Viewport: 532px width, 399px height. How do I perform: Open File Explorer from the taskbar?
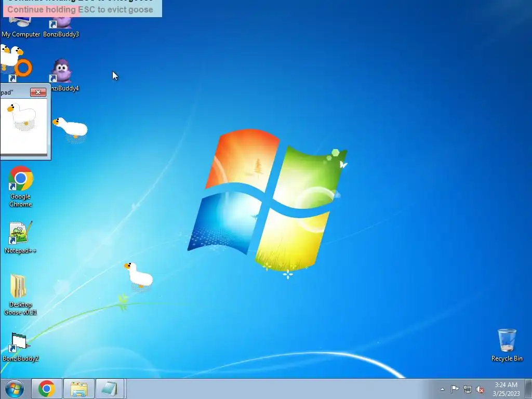click(79, 389)
